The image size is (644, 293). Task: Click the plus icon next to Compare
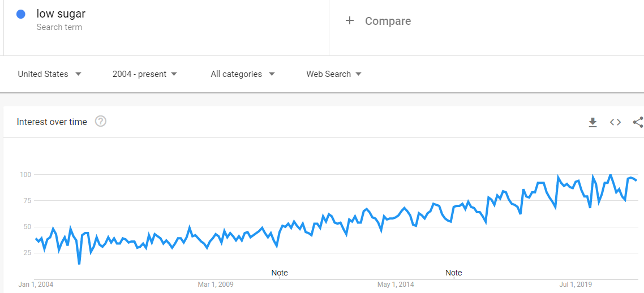(x=350, y=20)
